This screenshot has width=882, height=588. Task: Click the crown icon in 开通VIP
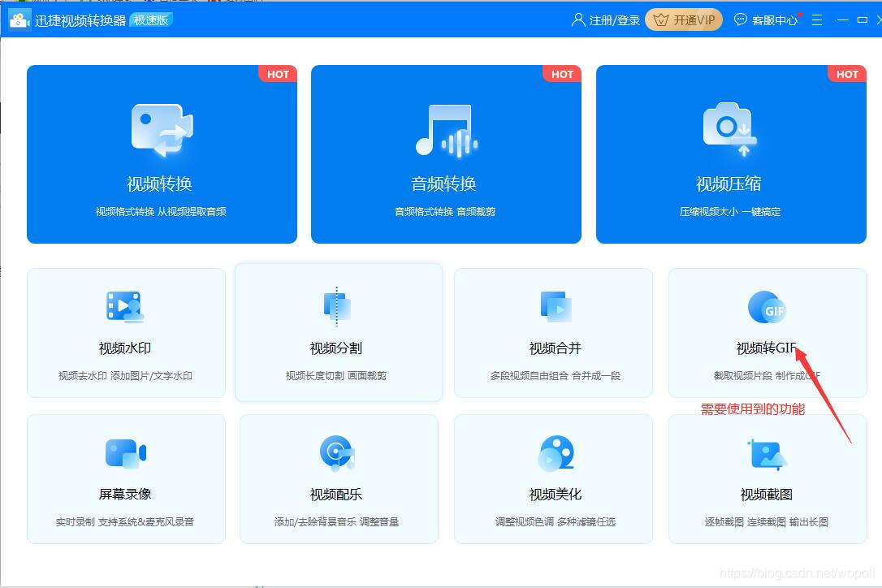(661, 20)
